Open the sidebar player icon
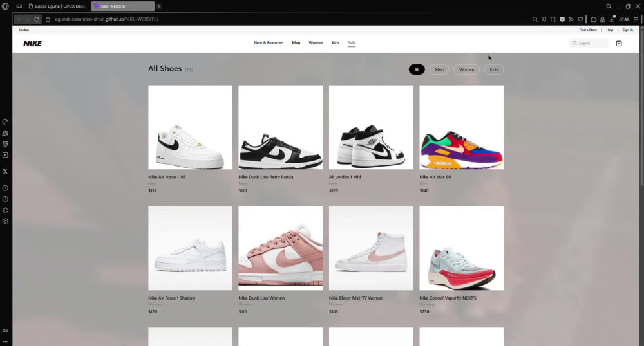The width and height of the screenshot is (644, 346). tap(5, 188)
